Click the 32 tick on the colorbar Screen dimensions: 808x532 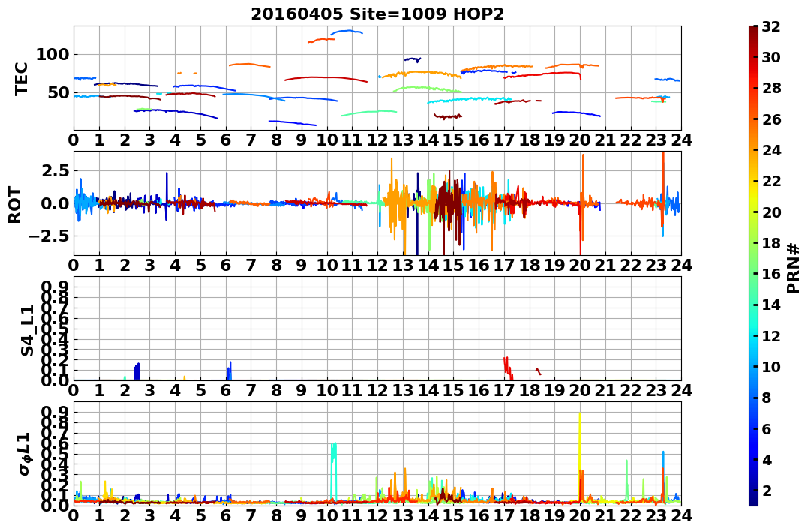click(771, 26)
